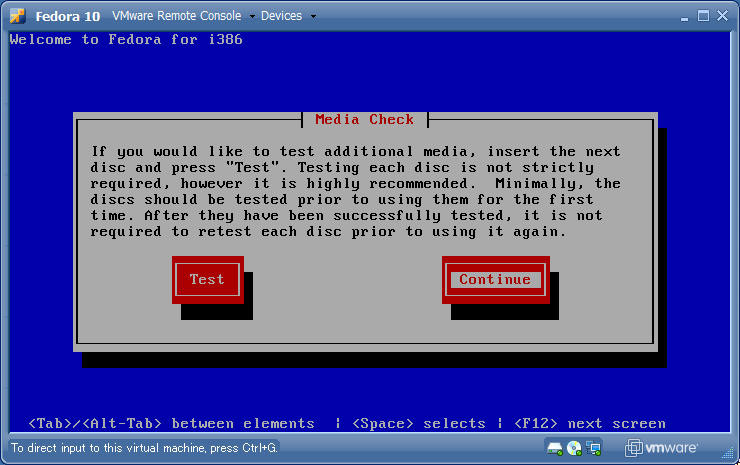
Task: Click the CD/DVD drive status icon
Action: (x=574, y=448)
